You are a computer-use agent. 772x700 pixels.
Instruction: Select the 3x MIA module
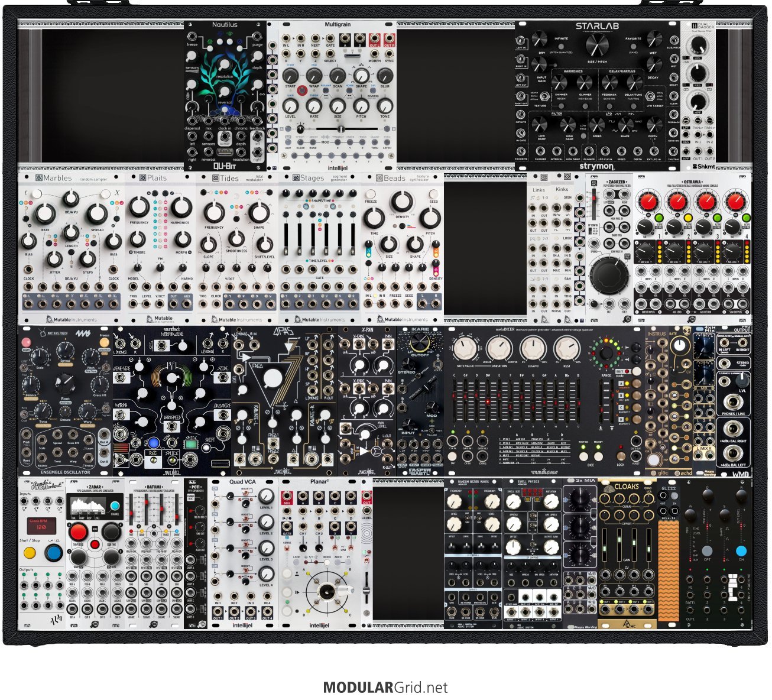pos(580,554)
